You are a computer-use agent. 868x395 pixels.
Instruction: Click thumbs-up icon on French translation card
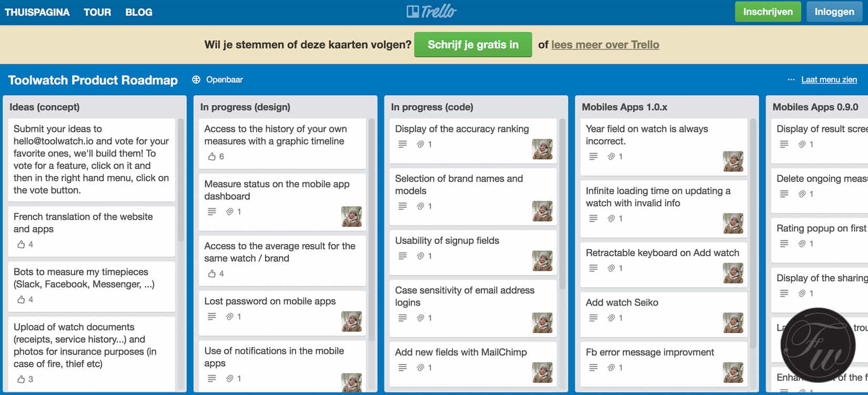[x=21, y=244]
